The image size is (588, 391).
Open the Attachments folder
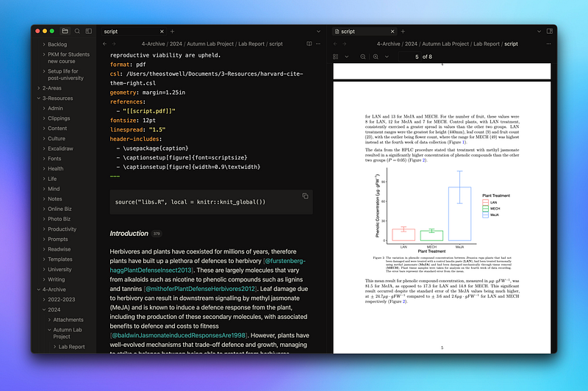pos(68,320)
